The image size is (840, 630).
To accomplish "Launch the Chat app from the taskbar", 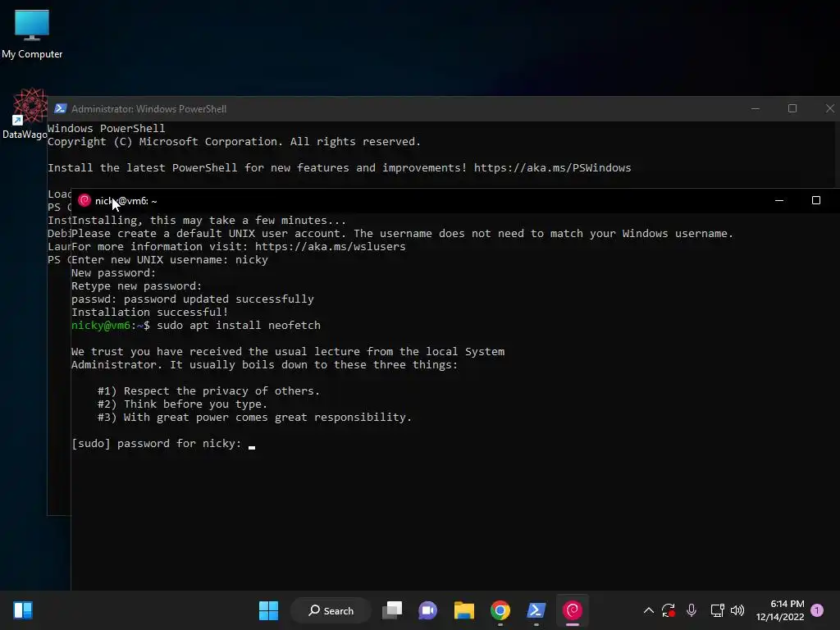I will coord(427,610).
